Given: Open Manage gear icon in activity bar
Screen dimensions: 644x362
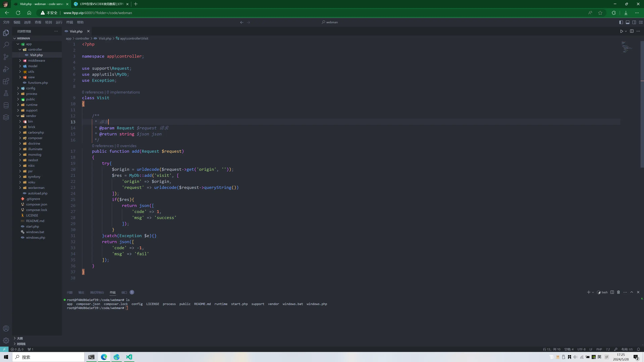Looking at the screenshot, I should [x=6, y=340].
